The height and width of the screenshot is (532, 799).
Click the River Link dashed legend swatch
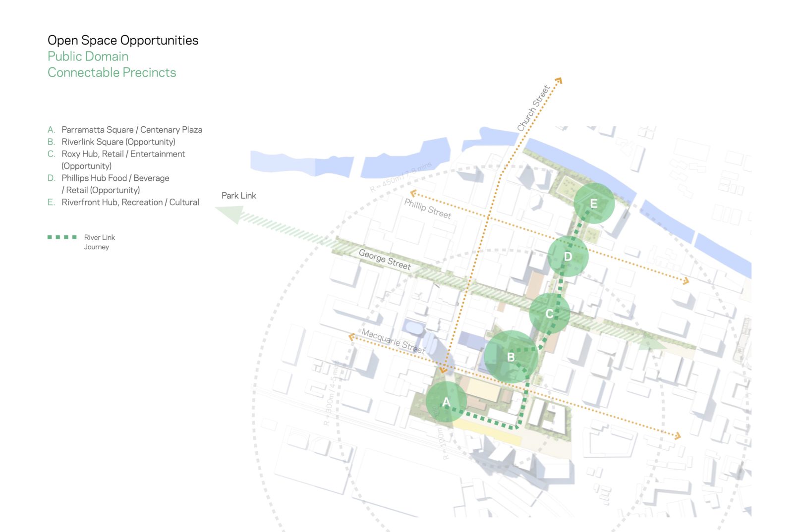coord(62,237)
